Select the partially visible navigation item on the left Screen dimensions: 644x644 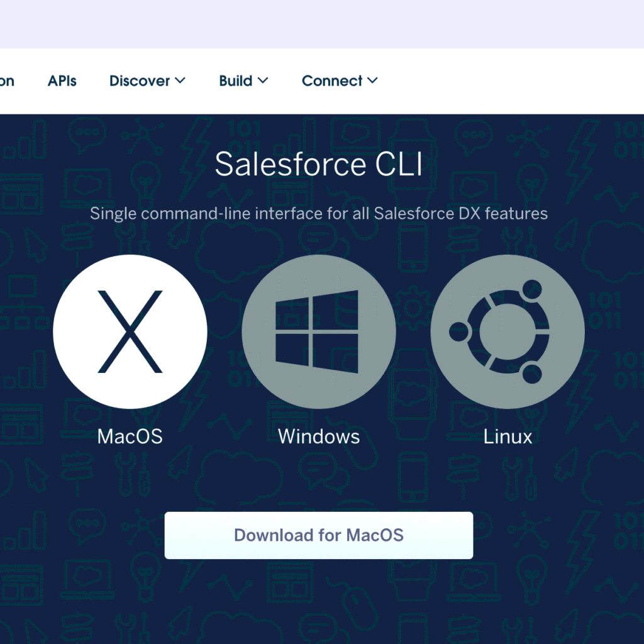[x=8, y=80]
